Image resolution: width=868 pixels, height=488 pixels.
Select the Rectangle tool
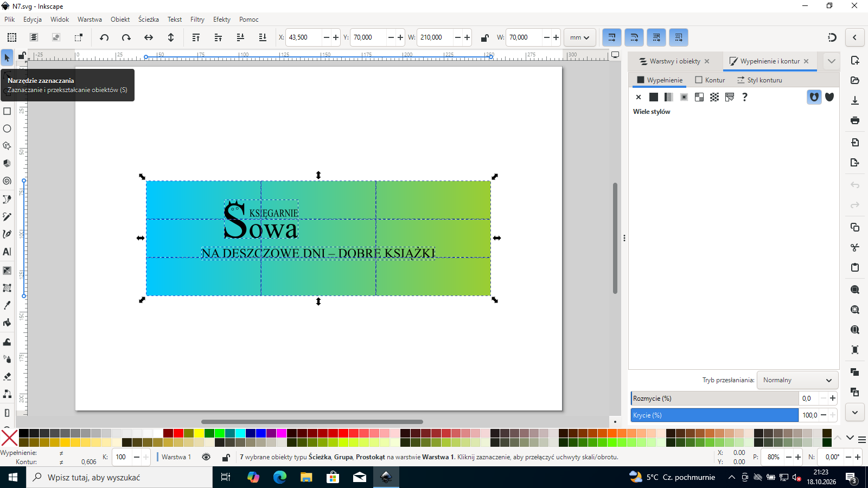(x=7, y=111)
